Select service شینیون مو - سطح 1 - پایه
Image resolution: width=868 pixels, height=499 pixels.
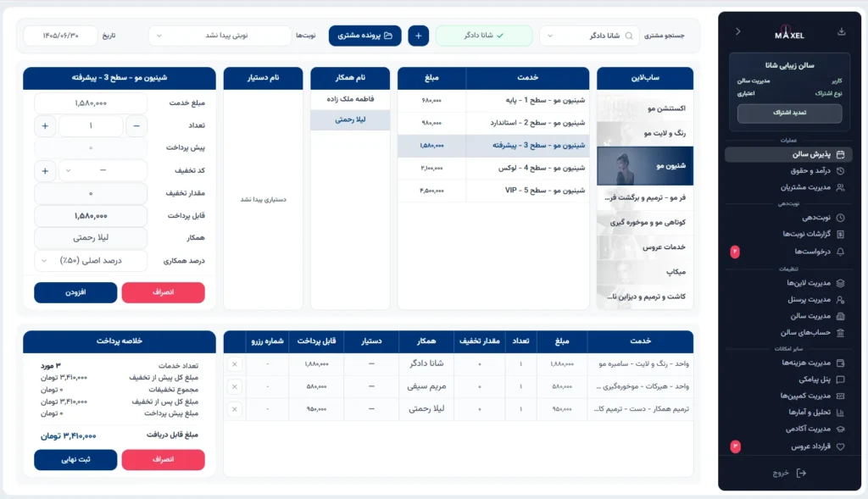click(x=493, y=100)
